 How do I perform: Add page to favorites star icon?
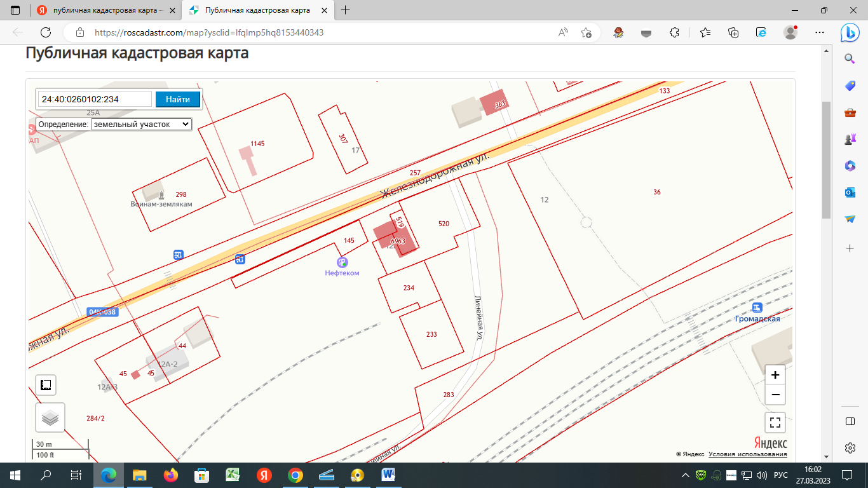[586, 32]
